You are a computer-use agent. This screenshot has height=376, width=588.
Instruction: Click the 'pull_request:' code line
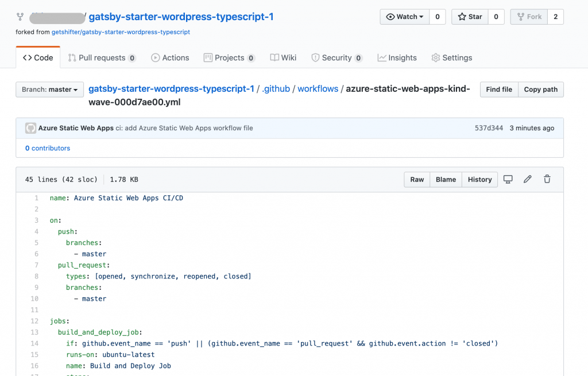point(84,265)
